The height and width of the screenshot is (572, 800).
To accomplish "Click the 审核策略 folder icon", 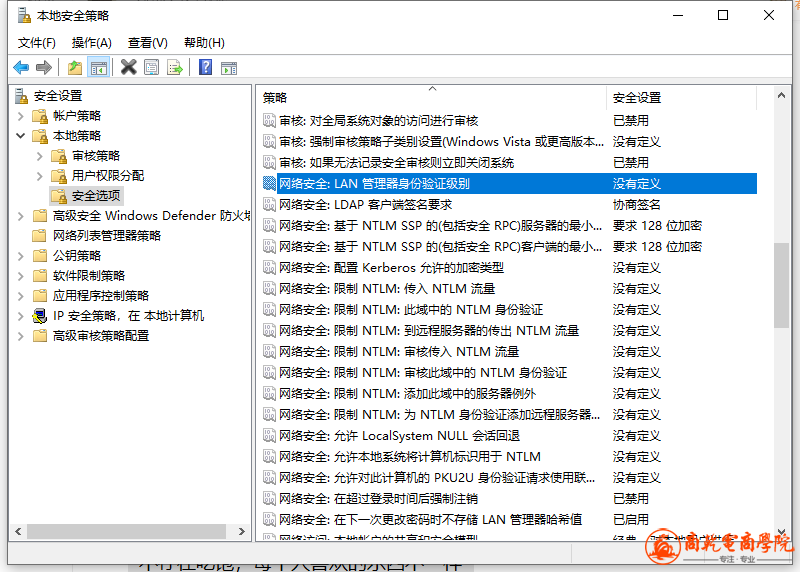I will click(59, 156).
